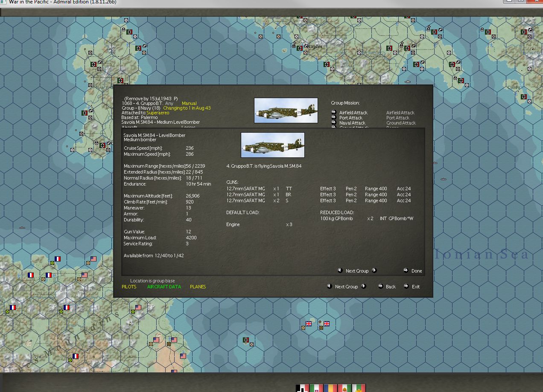Click right-column 'Airfield Attack' secondary mission
Image resolution: width=543 pixels, height=392 pixels.
coord(400,113)
